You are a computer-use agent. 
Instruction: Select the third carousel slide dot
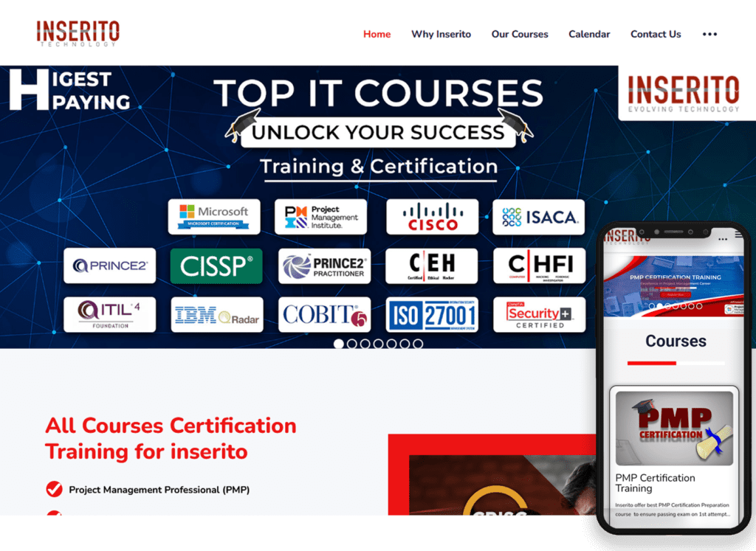point(365,344)
